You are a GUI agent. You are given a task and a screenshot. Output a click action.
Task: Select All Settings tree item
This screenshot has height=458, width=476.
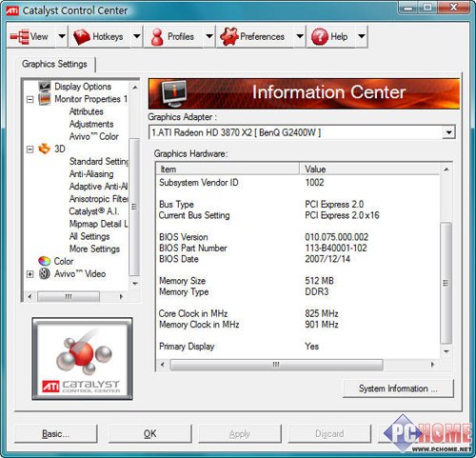pyautogui.click(x=89, y=236)
